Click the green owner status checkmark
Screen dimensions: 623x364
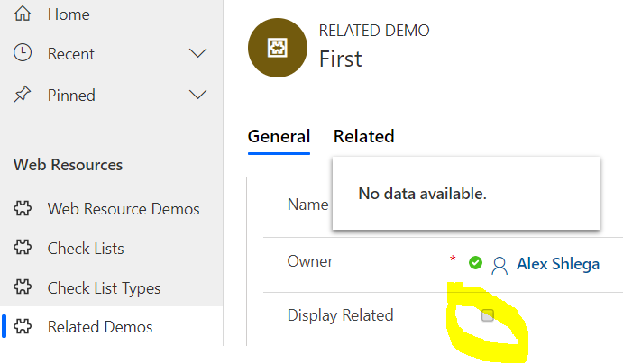tap(475, 263)
